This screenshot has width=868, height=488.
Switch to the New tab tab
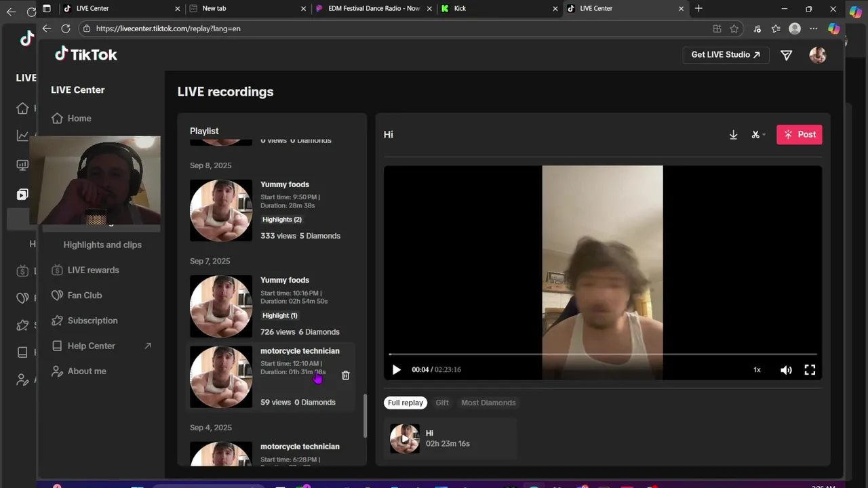[x=248, y=8]
